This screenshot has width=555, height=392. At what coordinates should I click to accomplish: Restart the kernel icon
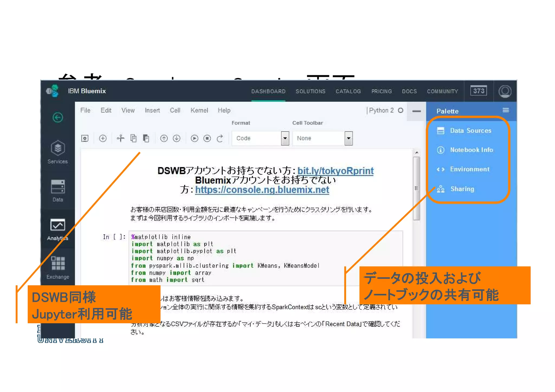tap(220, 138)
